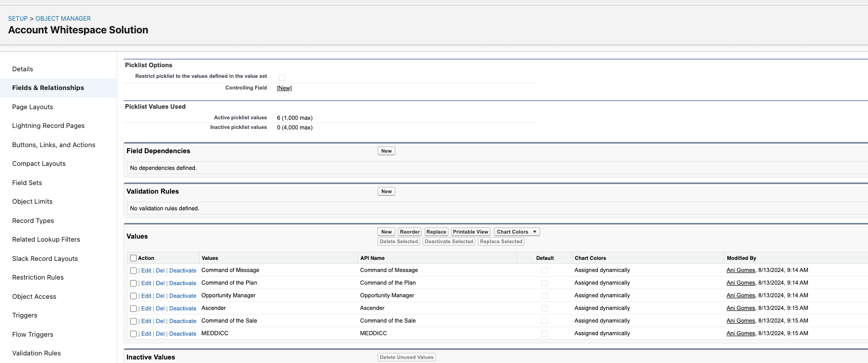Deactivate the Opportunity Manager value

pos(183,296)
